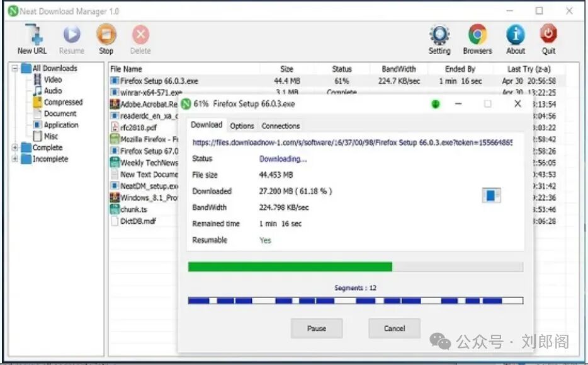Screen dimensions: 588x365
Task: Select the Compressed category icon
Action: click(38, 102)
